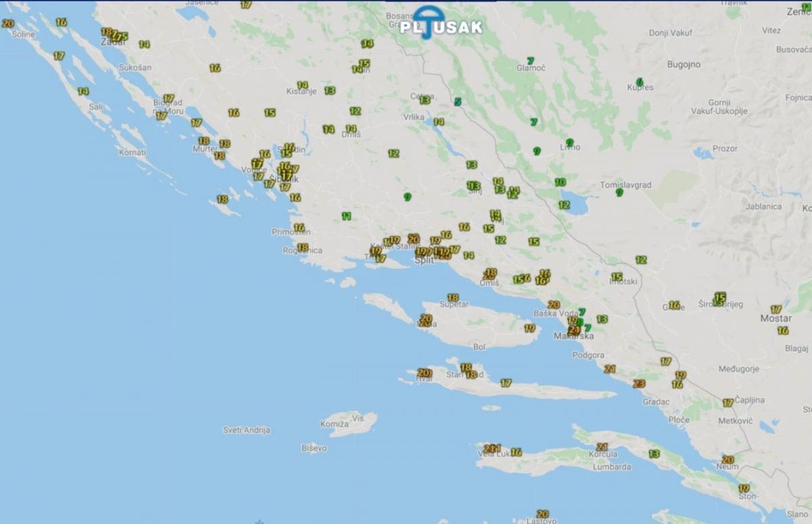Select the Sveti Andrija island label
812x524 pixels.
pos(247,430)
